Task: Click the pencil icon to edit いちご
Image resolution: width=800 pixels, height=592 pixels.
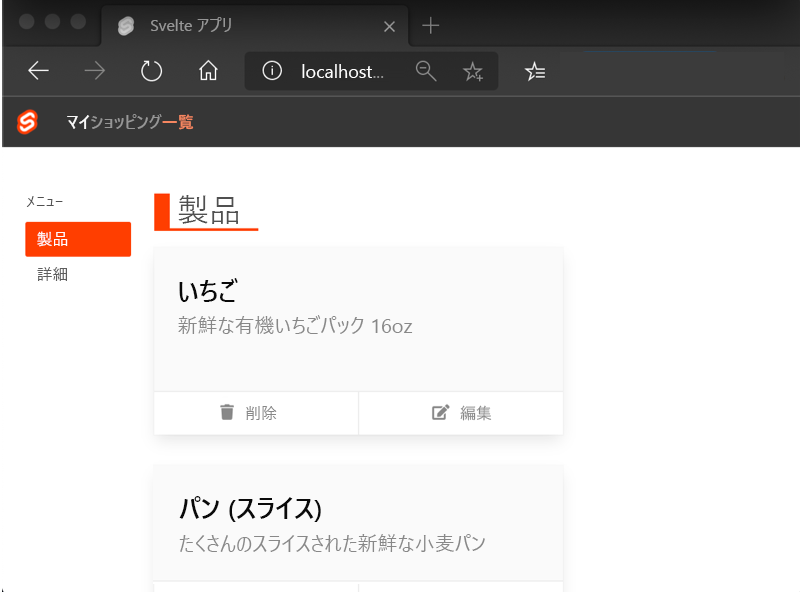Action: tap(438, 411)
